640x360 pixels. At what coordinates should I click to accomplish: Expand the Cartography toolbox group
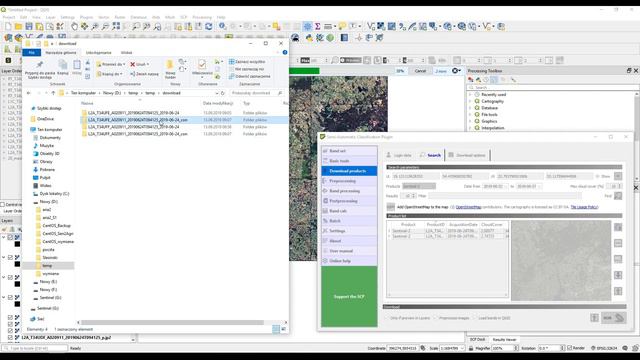[470, 101]
